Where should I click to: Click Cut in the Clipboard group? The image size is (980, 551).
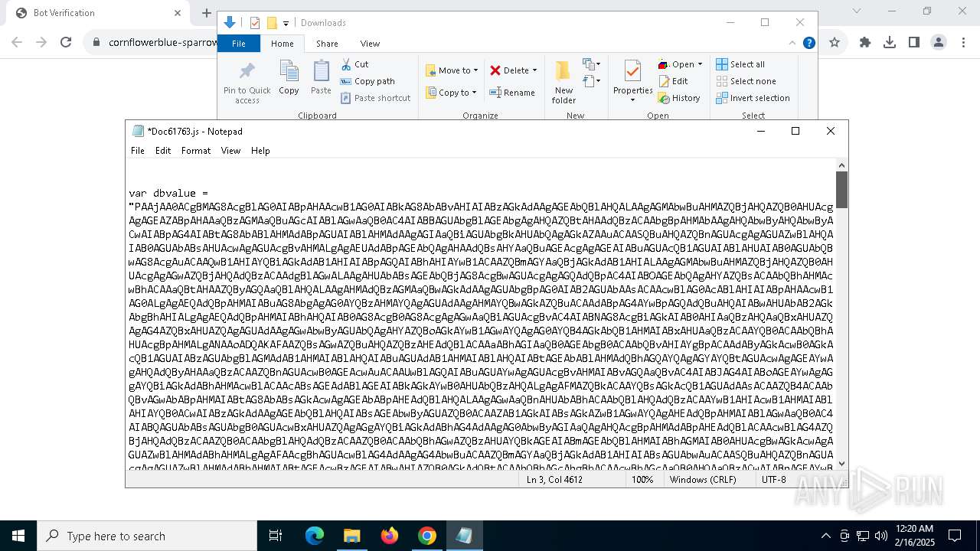pos(354,64)
